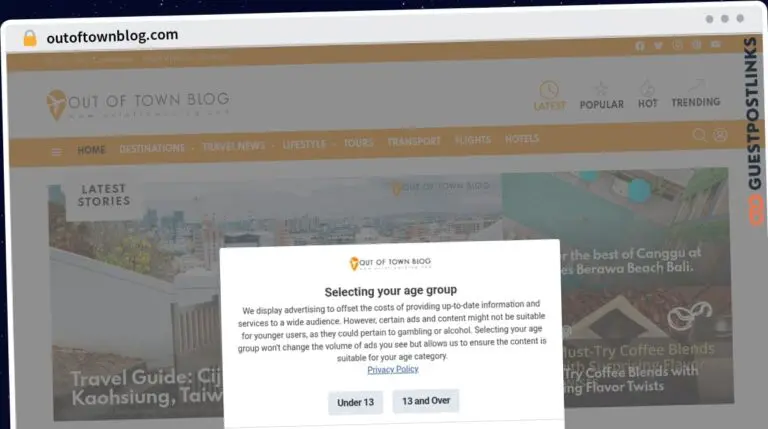This screenshot has width=768, height=429.
Task: Click the Hot flame icon
Action: pyautogui.click(x=647, y=88)
